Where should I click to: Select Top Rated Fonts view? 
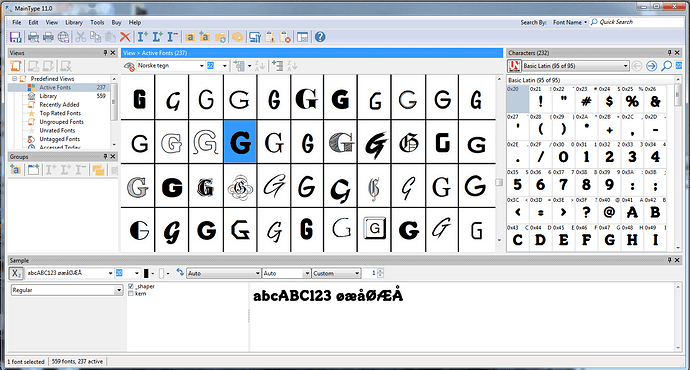[x=60, y=113]
